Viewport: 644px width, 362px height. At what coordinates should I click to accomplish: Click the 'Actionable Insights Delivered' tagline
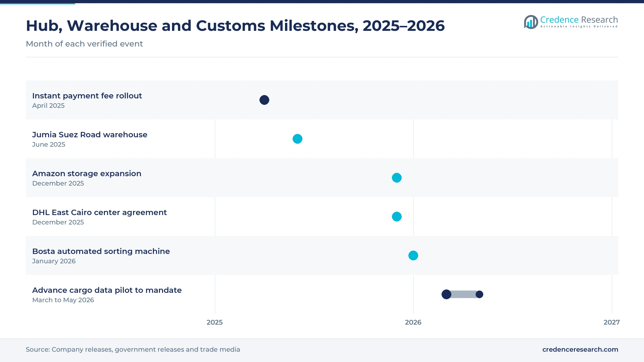[579, 27]
